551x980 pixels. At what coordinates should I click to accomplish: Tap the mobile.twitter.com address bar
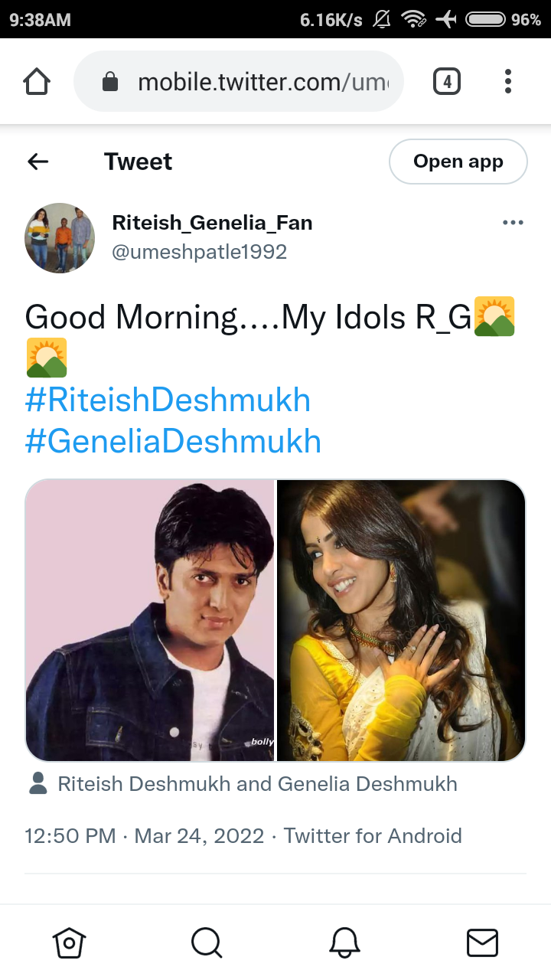pyautogui.click(x=239, y=81)
